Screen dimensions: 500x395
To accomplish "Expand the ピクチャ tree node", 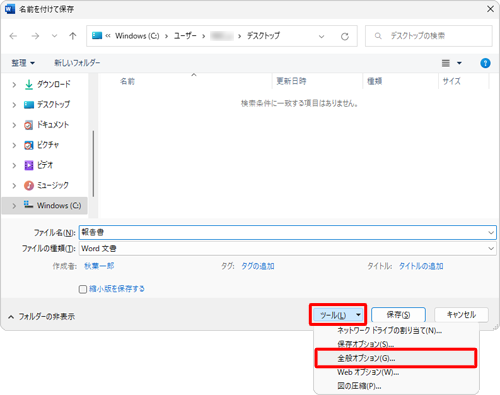I will pyautogui.click(x=14, y=145).
